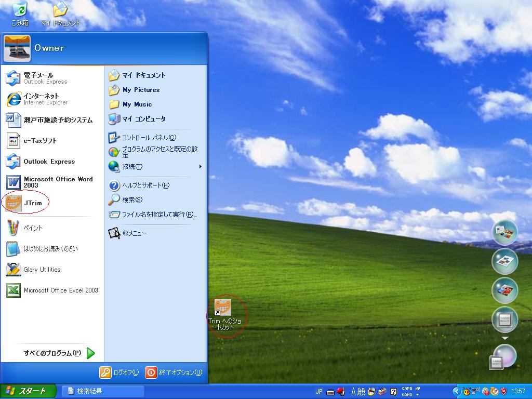Click the language bar restore window icon
532x399 pixels.
click(417, 389)
